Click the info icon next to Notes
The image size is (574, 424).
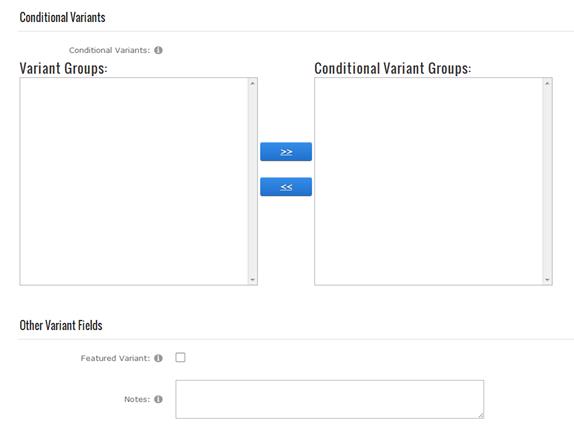click(x=158, y=399)
